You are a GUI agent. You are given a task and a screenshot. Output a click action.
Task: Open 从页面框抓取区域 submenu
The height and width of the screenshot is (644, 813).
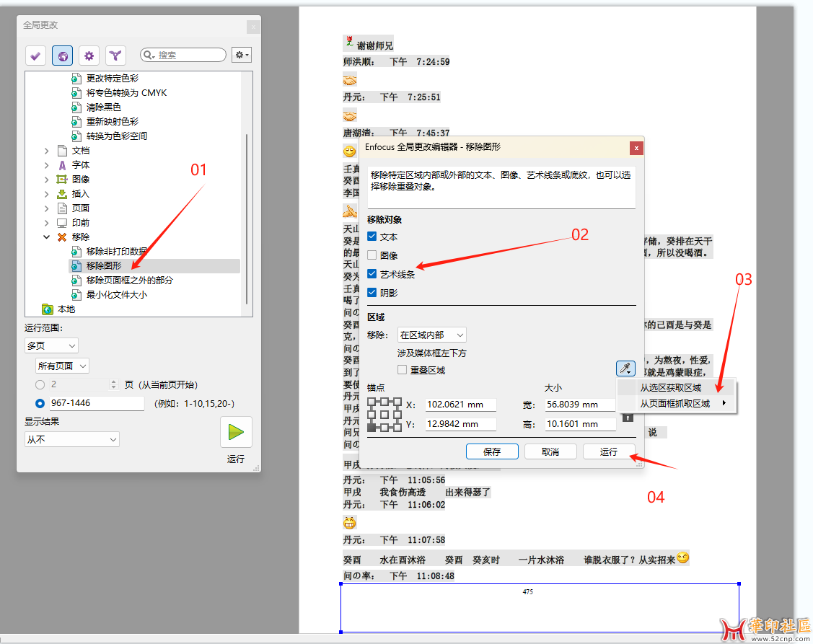675,404
